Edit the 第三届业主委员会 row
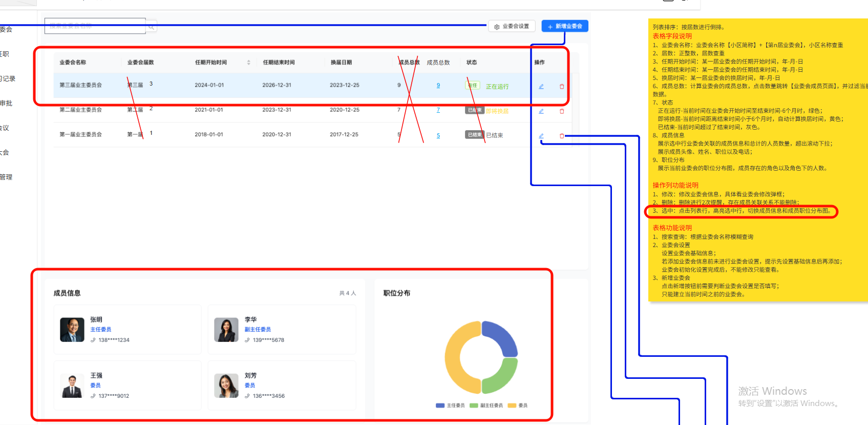Viewport: 868px width, 425px height. [x=541, y=87]
